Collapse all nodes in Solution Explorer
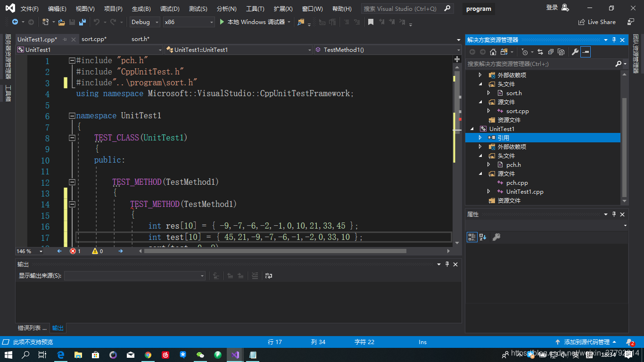Screen dimensions: 644x362 (551, 52)
